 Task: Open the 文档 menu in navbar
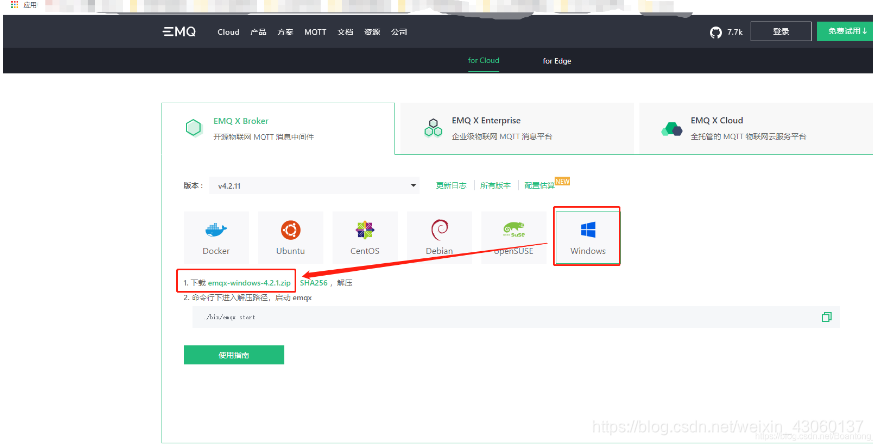point(345,32)
